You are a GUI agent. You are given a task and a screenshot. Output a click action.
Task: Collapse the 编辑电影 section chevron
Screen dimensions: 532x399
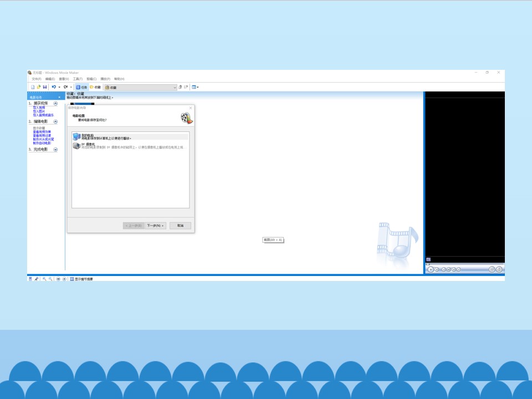coord(55,121)
